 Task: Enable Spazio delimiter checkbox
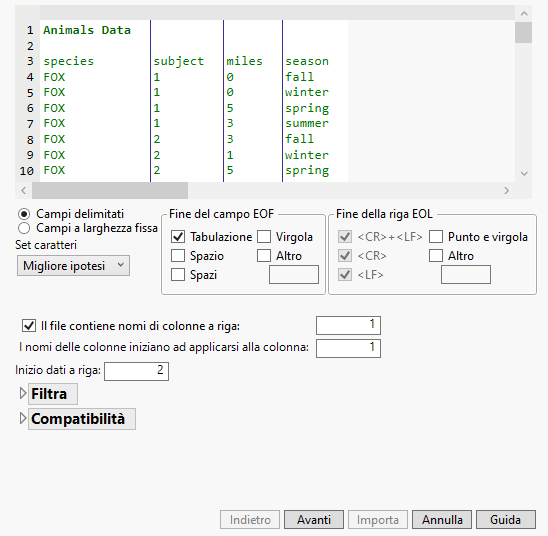tap(178, 255)
